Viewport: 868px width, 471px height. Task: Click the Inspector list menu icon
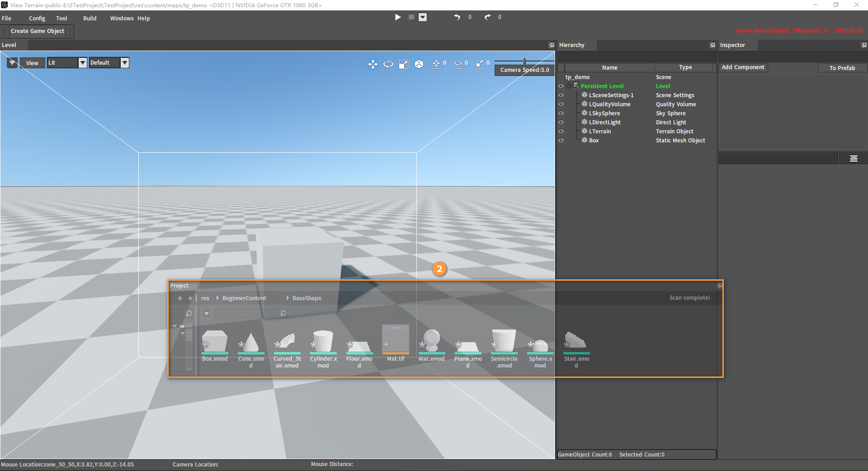click(x=854, y=159)
